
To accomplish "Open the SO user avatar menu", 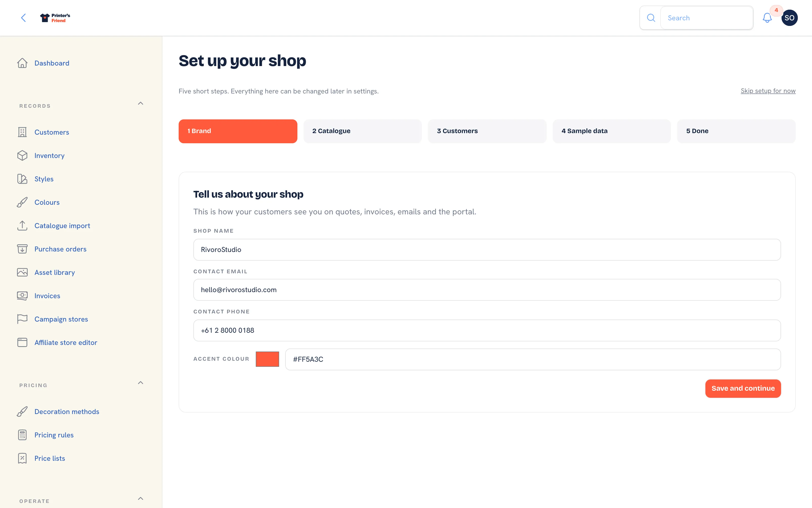I will [789, 18].
